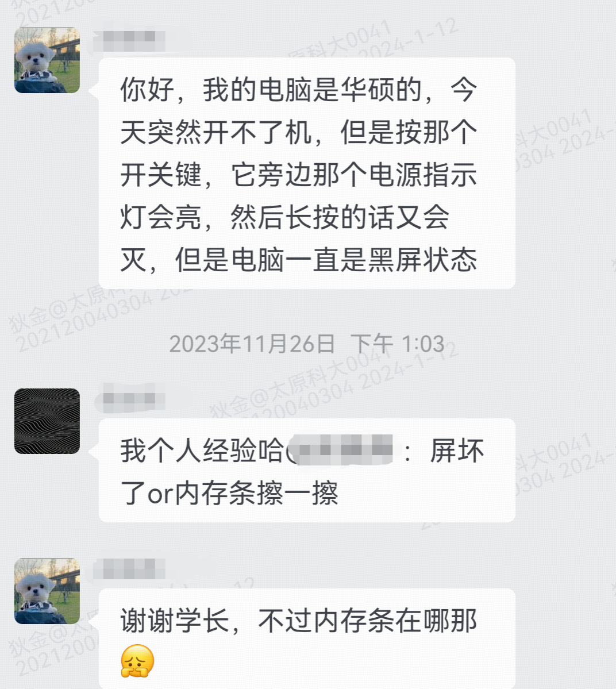Open the white dog avatar beside ASUS message
This screenshot has height=689, width=616.
coord(47,60)
